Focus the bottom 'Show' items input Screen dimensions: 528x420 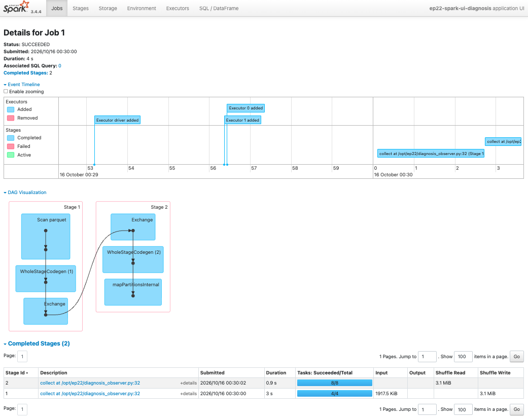pos(464,409)
